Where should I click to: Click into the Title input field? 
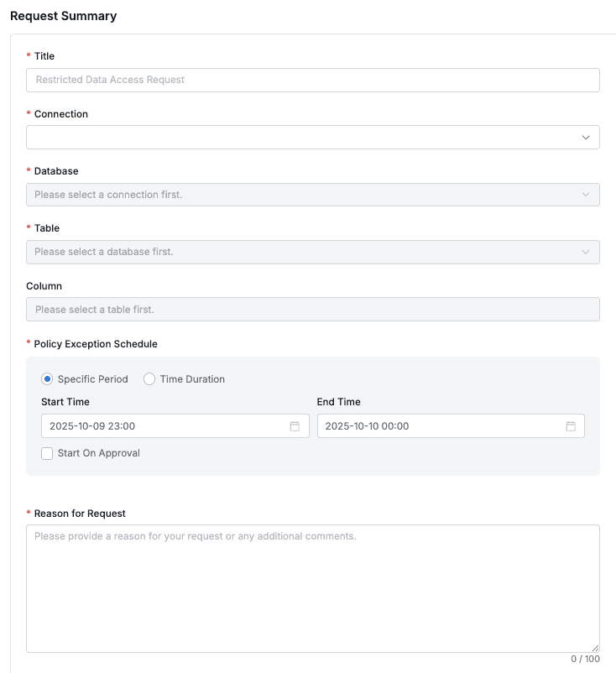point(312,80)
